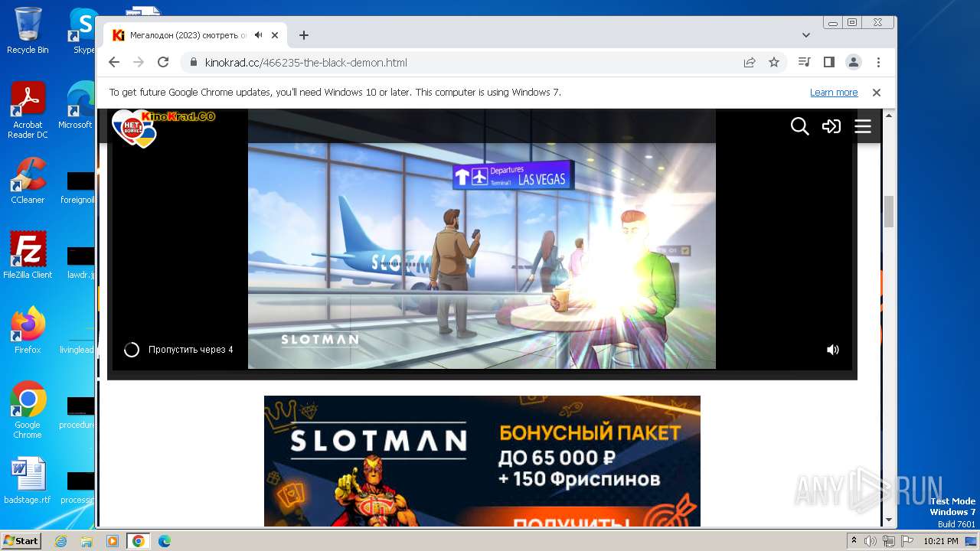Open Windows Media Player from taskbar

click(x=112, y=541)
